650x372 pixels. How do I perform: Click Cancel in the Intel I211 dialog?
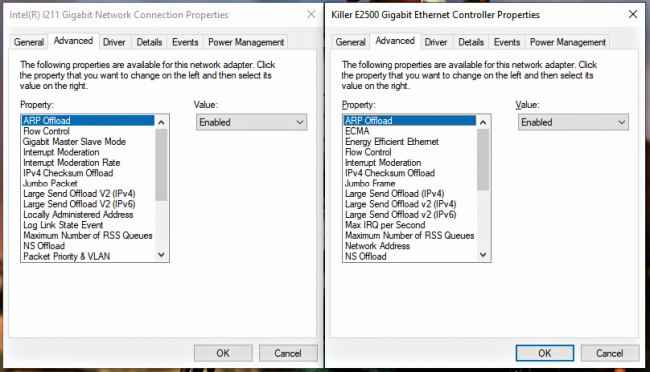tap(288, 353)
